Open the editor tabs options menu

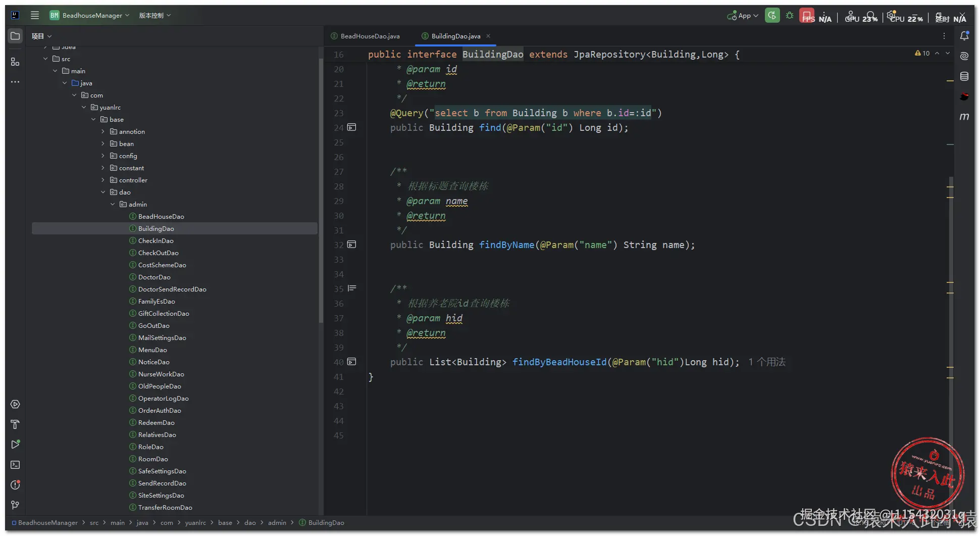944,36
